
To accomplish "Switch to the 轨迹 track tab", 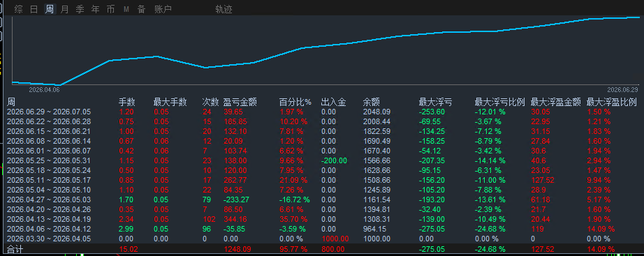I will click(224, 10).
